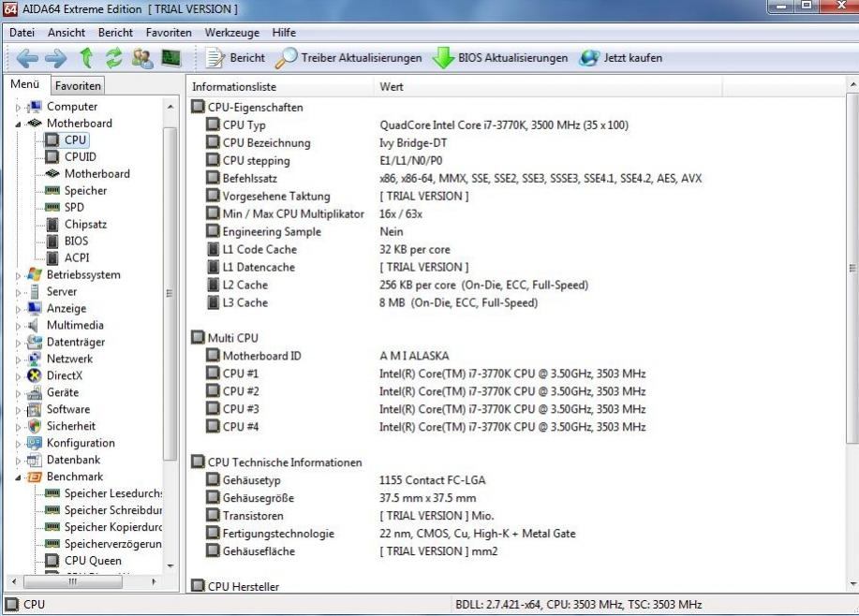This screenshot has height=616, width=859.
Task: Open the Favoriten menu in menu bar
Action: click(169, 33)
